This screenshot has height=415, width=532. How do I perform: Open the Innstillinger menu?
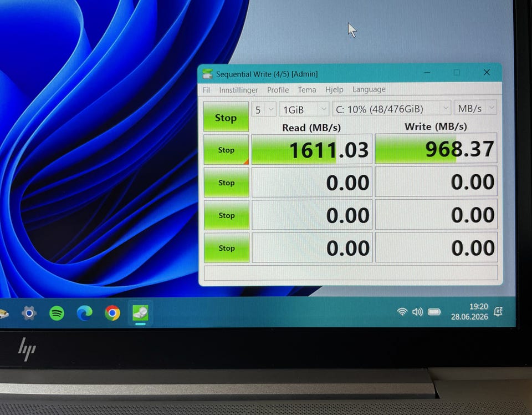point(238,90)
